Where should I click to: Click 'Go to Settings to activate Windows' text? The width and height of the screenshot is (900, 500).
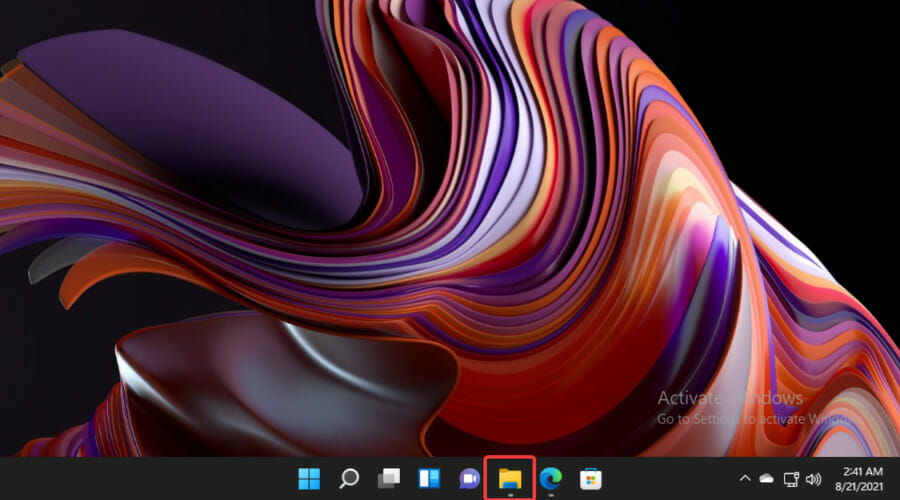tap(740, 418)
